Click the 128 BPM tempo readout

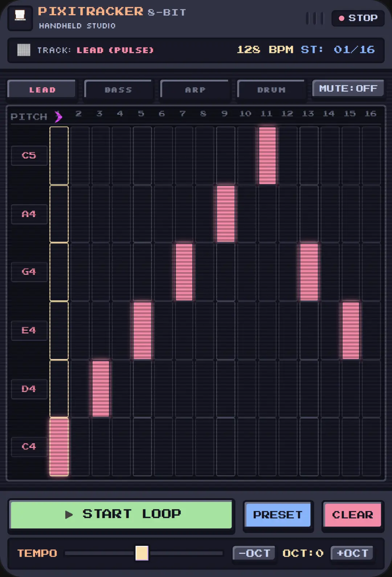(265, 49)
